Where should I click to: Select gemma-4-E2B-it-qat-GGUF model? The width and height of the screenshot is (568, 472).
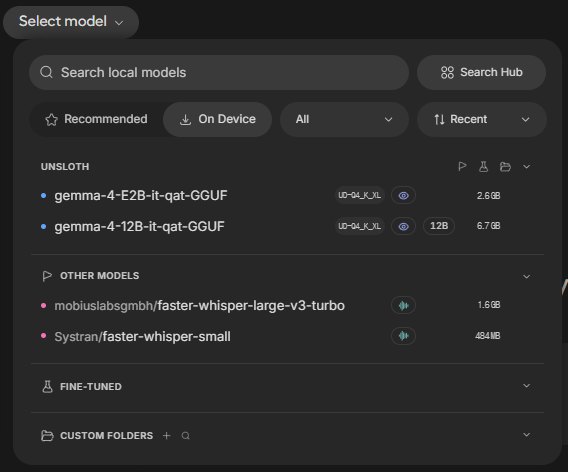(141, 196)
